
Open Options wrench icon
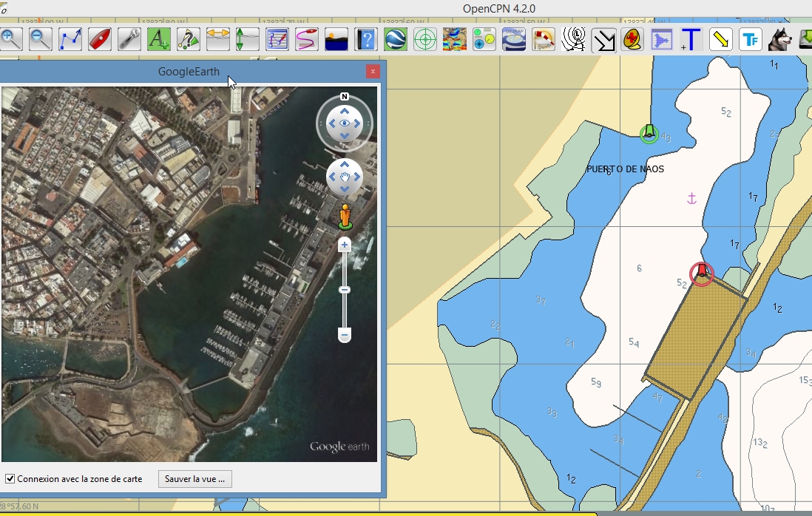129,39
